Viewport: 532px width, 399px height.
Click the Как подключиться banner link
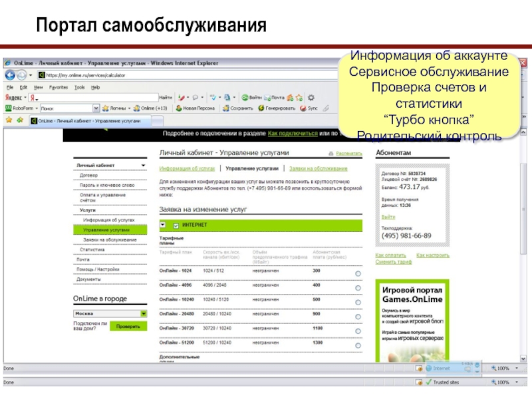[293, 134]
